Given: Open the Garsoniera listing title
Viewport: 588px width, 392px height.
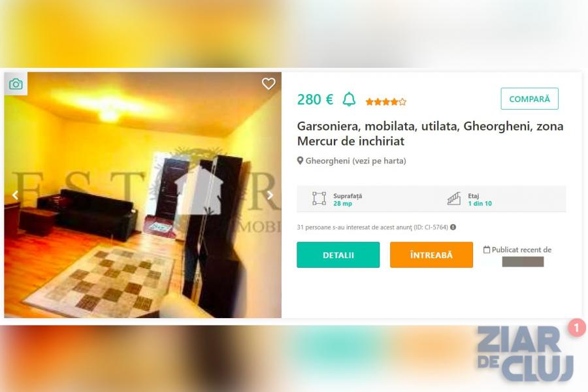Looking at the screenshot, I should coord(430,133).
